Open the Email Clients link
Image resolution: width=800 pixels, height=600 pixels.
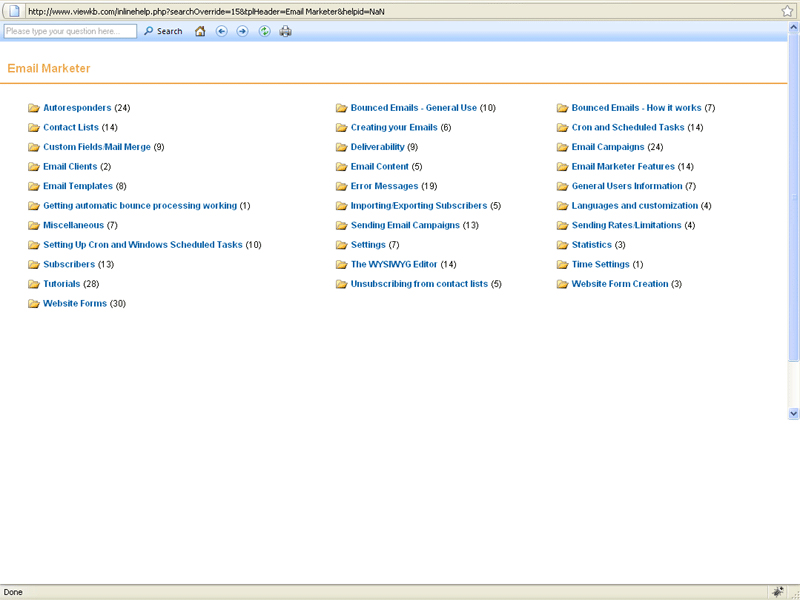pos(70,166)
